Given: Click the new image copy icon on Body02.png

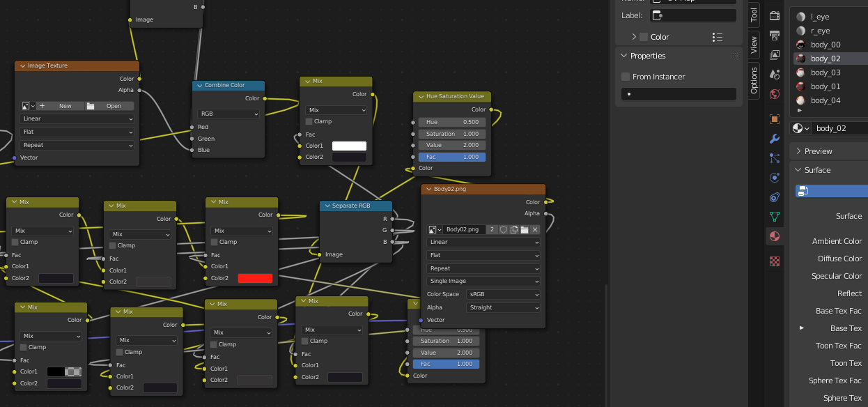Looking at the screenshot, I should 514,229.
